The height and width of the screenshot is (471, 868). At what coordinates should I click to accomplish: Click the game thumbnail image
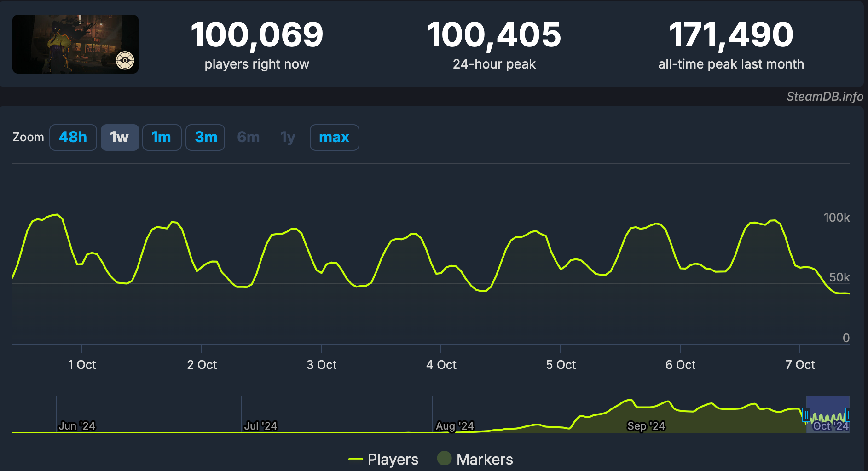coord(75,44)
